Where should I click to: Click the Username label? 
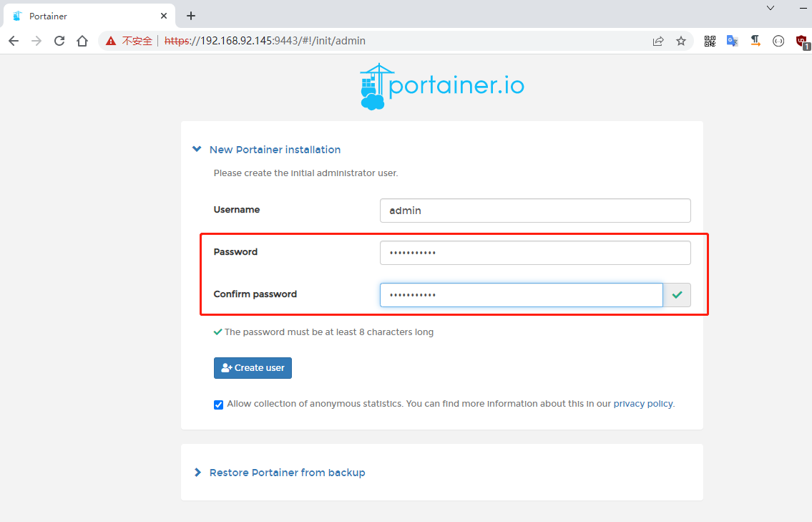pos(237,209)
